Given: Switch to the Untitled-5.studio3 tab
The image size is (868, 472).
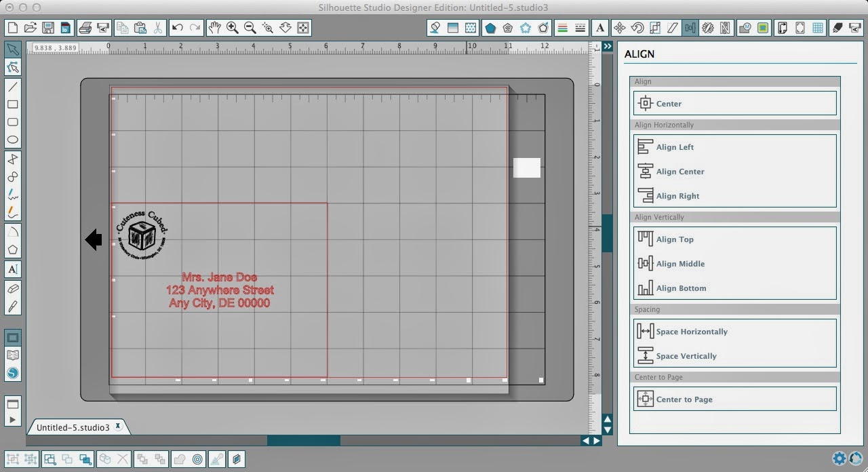Looking at the screenshot, I should pos(73,427).
